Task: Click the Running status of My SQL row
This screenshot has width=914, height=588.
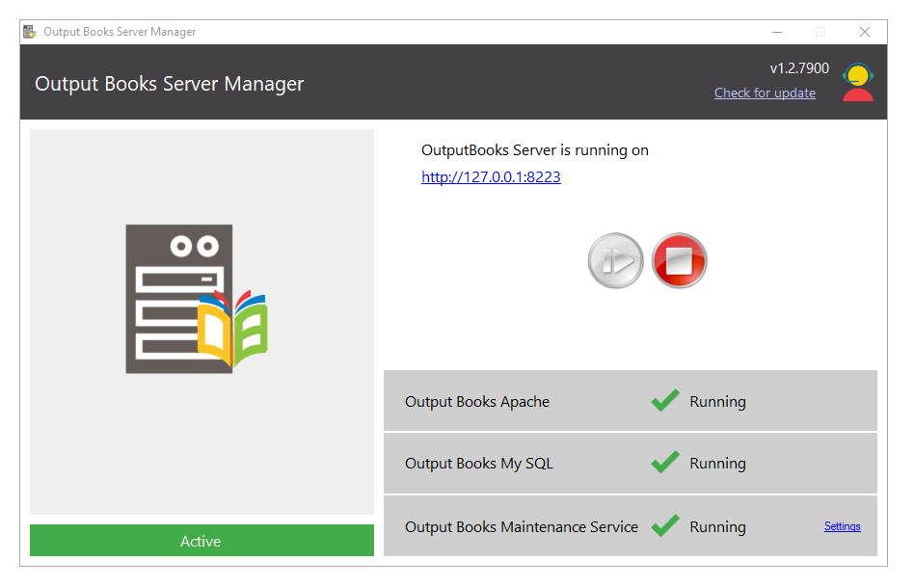Action: 717,464
